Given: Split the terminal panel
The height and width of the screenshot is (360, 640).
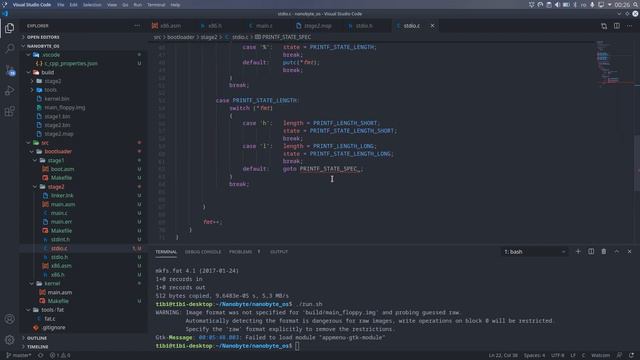Looking at the screenshot, I should coord(591,251).
